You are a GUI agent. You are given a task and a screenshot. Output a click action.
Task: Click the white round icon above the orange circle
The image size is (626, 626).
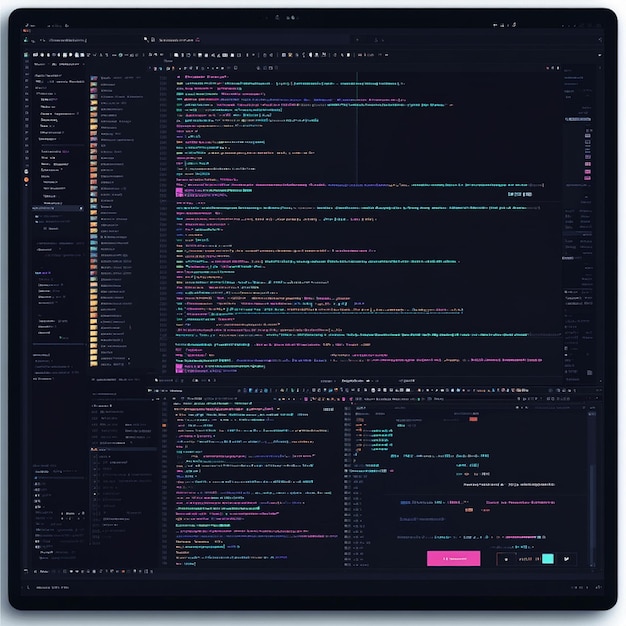tap(26, 172)
